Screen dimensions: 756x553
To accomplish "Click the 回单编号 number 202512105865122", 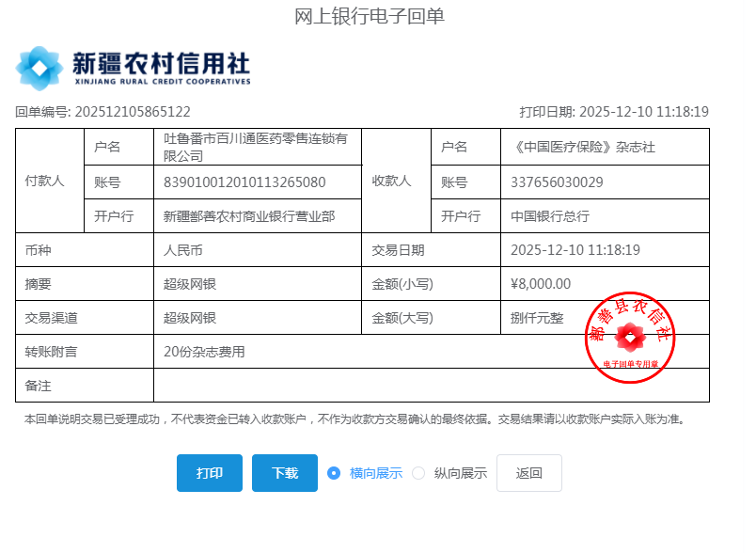I will (x=133, y=112).
